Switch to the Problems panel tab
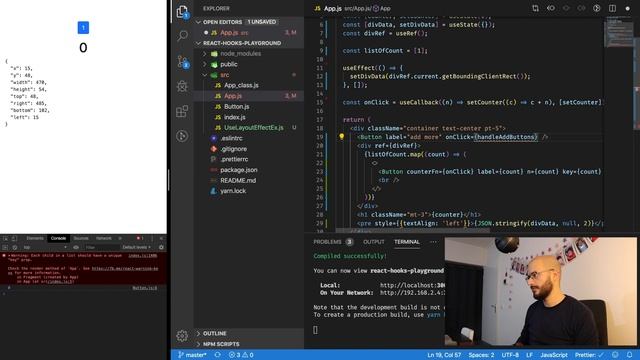Image resolution: width=640 pixels, height=360 pixels. pyautogui.click(x=333, y=242)
